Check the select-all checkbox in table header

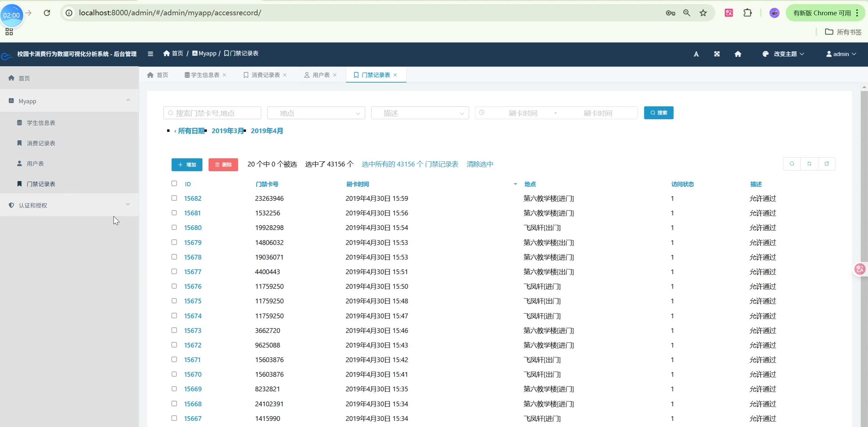[x=174, y=183]
